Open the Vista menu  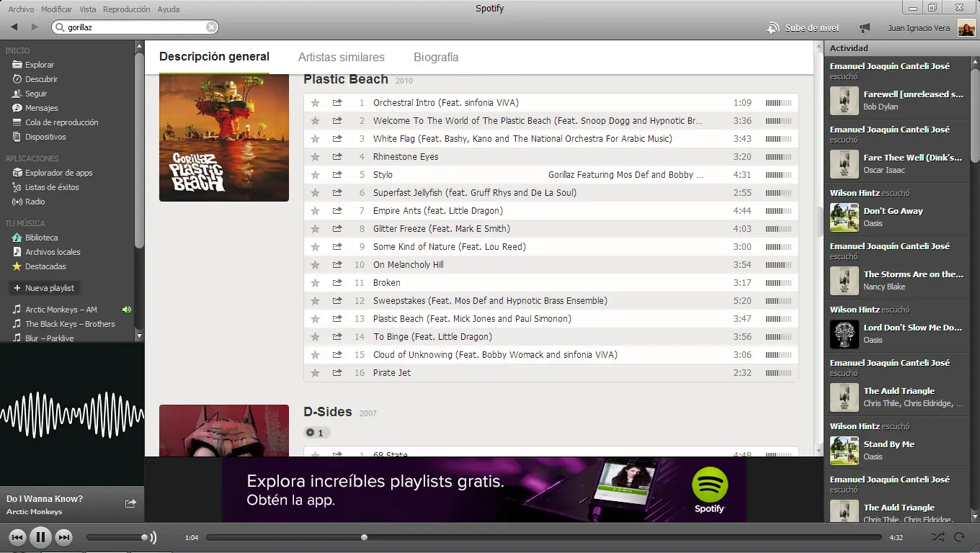[88, 9]
